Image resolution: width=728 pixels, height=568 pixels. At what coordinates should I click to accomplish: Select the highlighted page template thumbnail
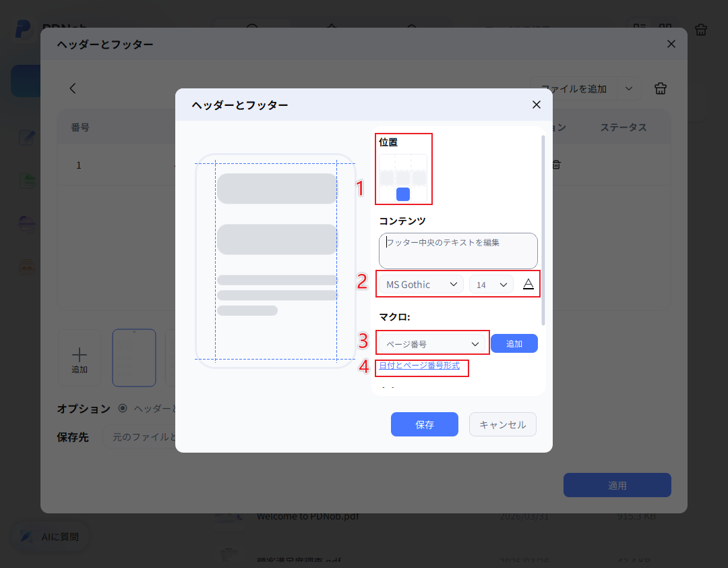click(133, 358)
